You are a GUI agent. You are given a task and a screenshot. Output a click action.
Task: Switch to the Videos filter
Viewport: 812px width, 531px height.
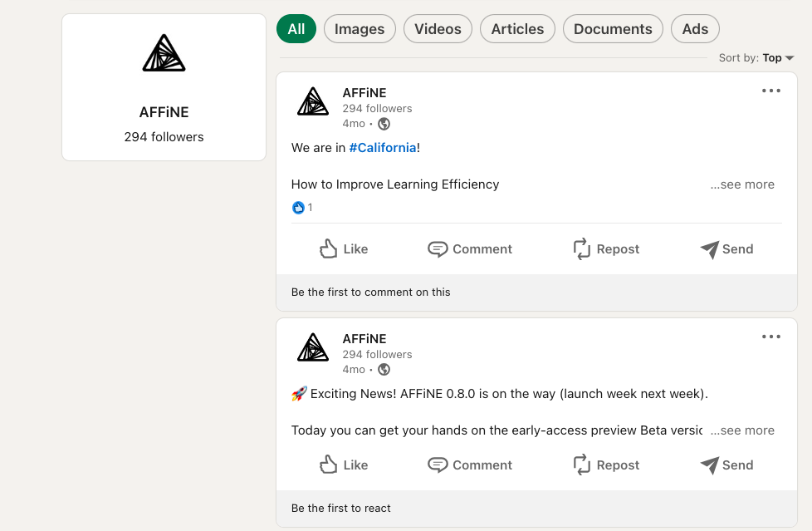(438, 29)
